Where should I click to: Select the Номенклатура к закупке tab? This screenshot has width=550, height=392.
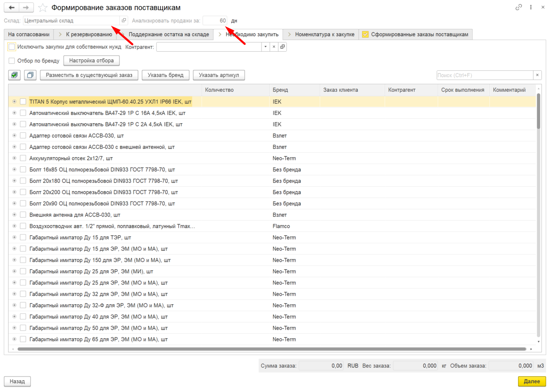point(321,34)
